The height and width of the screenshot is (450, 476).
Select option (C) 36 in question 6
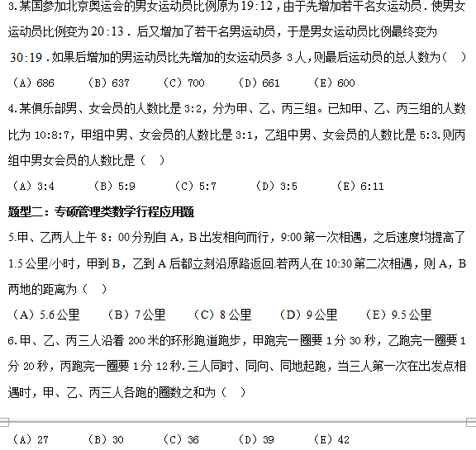tap(181, 439)
